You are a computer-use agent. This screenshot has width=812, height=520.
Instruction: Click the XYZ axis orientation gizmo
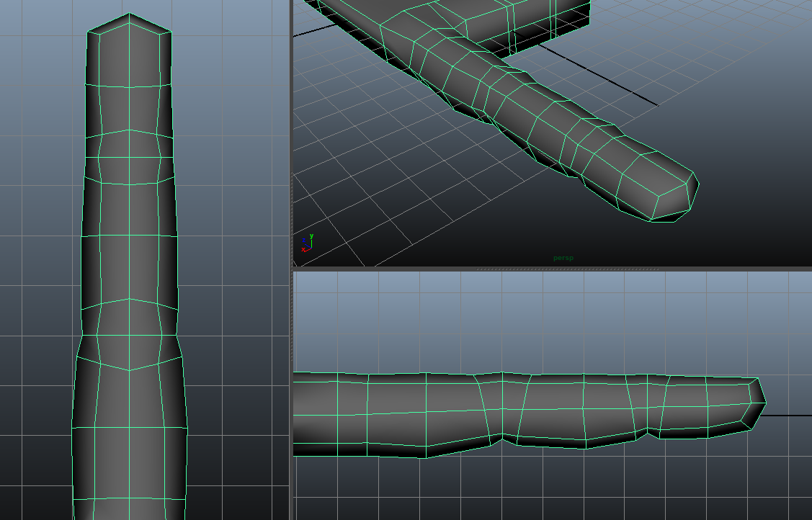pyautogui.click(x=307, y=243)
